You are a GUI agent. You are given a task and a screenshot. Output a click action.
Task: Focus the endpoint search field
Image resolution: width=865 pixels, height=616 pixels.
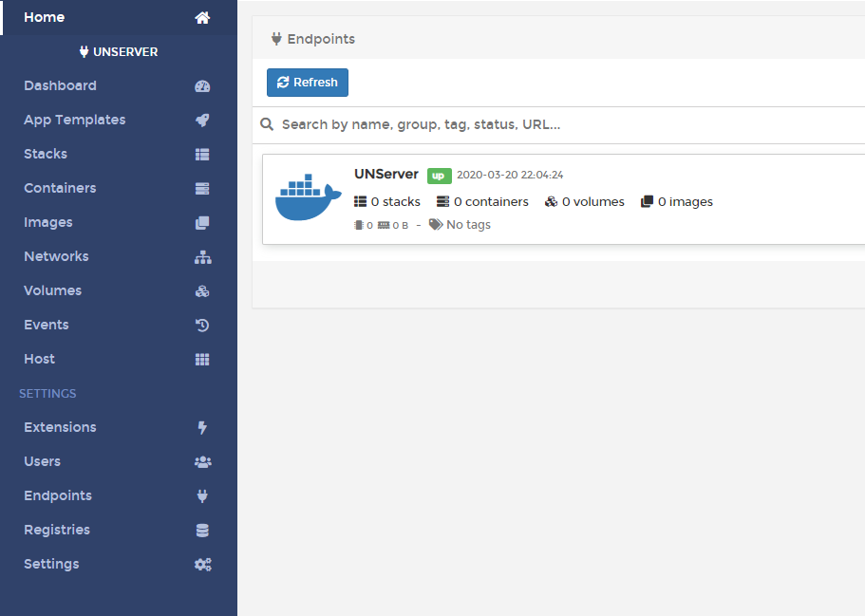tap(573, 124)
